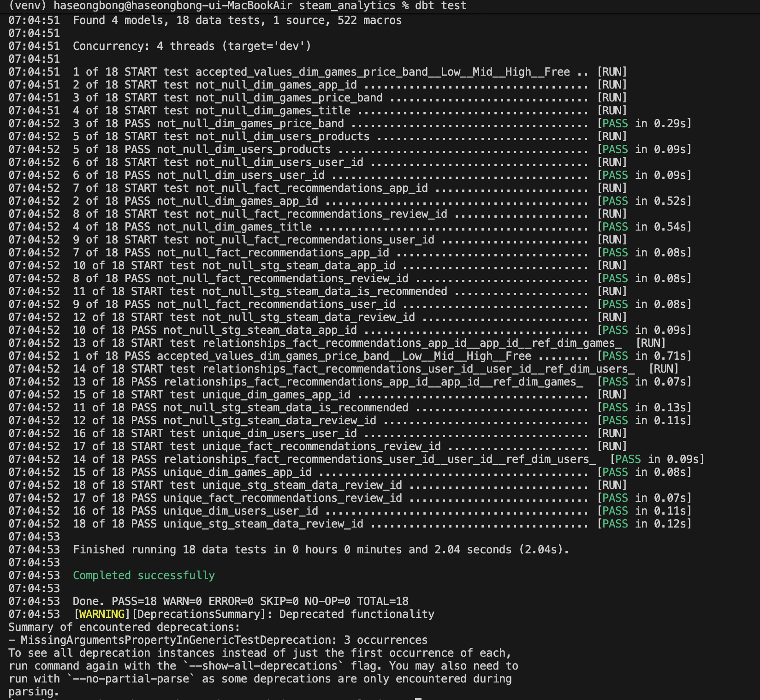Viewport: 760px width, 700px height.
Task: Click the PASS line for not_null_dim_games_price_band
Action: pyautogui.click(x=350, y=124)
